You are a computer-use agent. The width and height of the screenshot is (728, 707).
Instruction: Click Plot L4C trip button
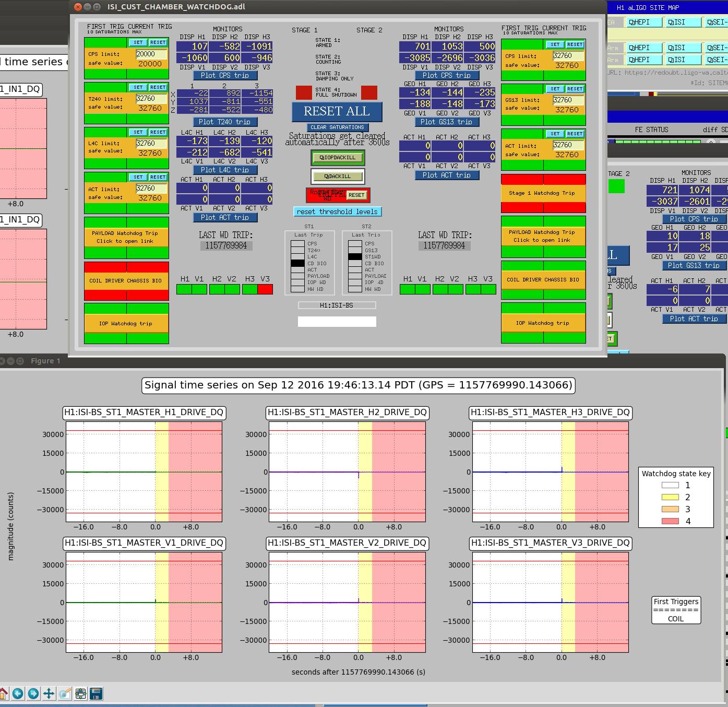[x=225, y=170]
